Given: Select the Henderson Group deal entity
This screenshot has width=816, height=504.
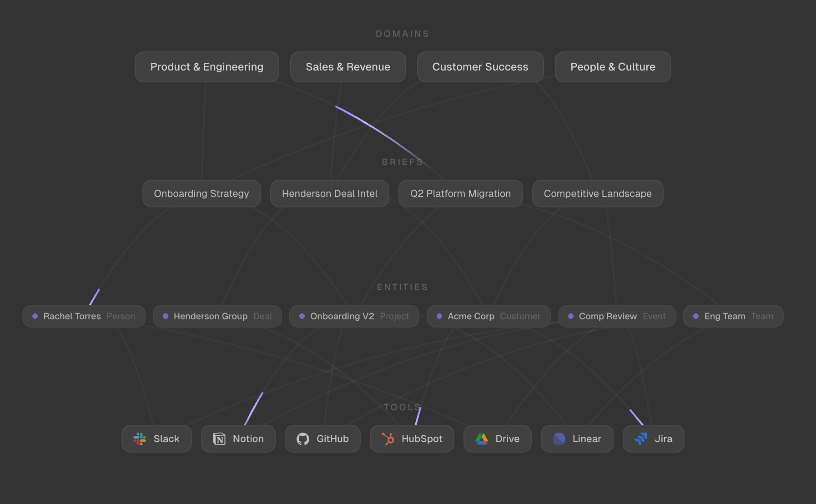Looking at the screenshot, I should click(217, 316).
